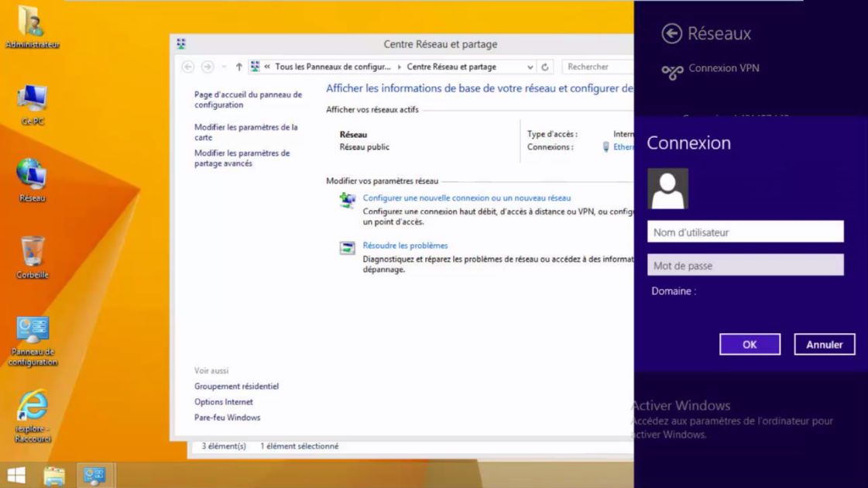This screenshot has width=868, height=488.
Task: Open the recent locations dropdown arrow
Action: [224, 67]
